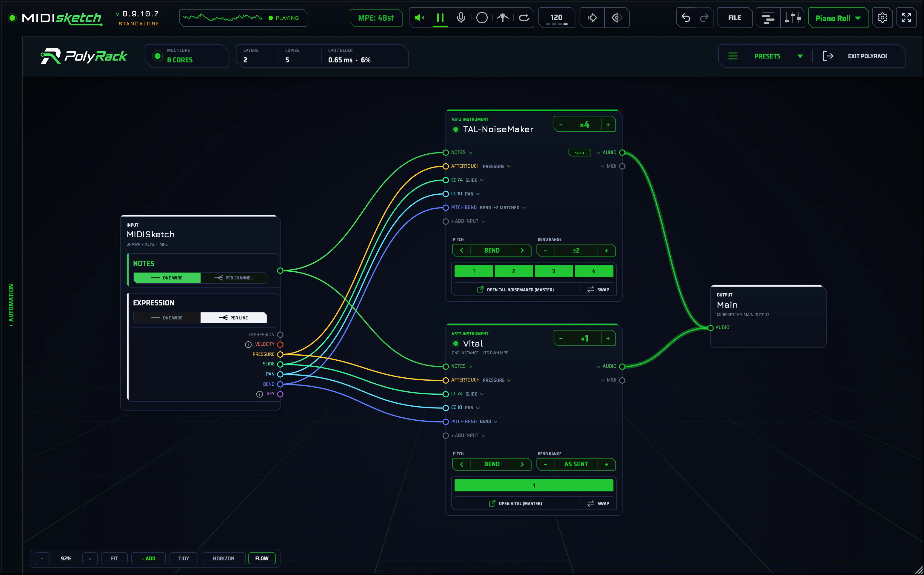Click the SWAP icon in TAL-NoiseMaker
This screenshot has height=575, width=924.
591,289
